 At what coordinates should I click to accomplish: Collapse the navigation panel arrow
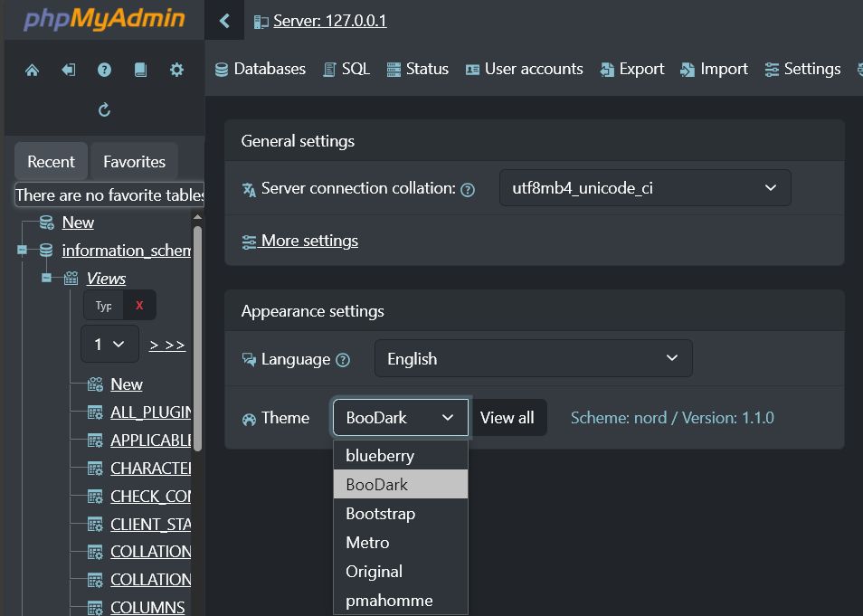point(224,21)
